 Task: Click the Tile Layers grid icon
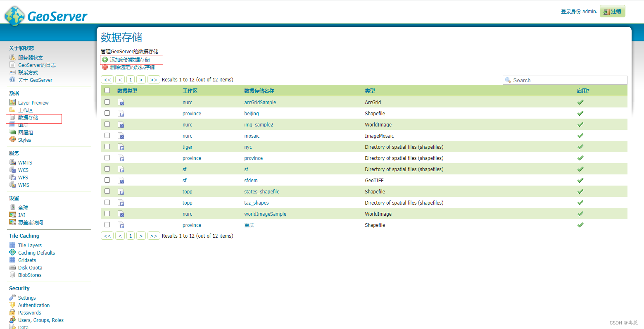pyautogui.click(x=12, y=245)
